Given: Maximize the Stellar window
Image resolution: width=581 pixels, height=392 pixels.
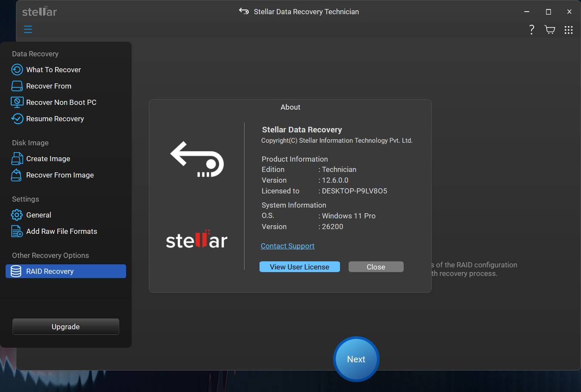Looking at the screenshot, I should [548, 12].
